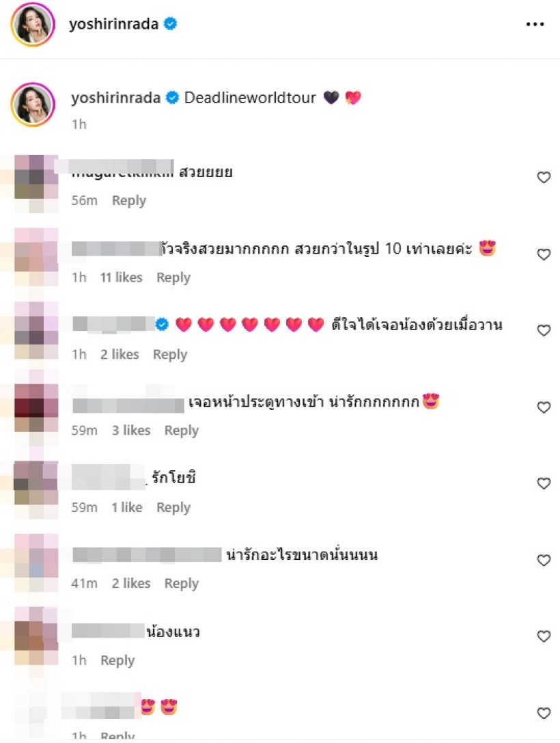Screen dimensions: 560x743
Task: Open the three-dot more options menu
Action: [x=535, y=24]
